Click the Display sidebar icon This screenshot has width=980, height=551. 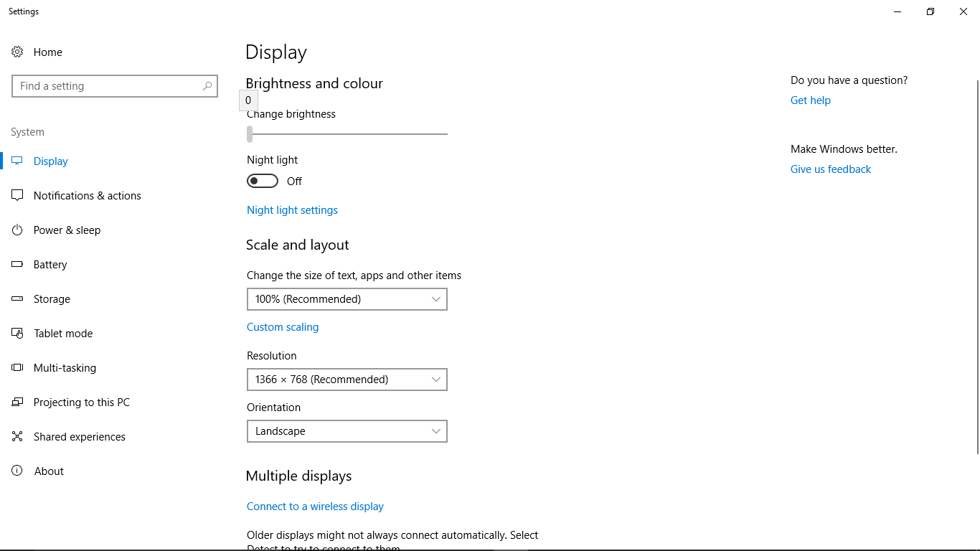click(17, 161)
